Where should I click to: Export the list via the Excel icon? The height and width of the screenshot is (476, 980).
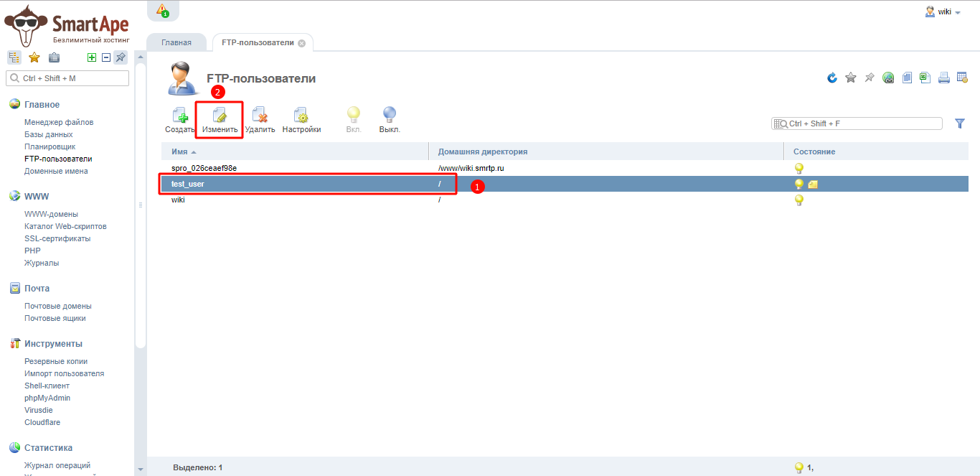925,78
